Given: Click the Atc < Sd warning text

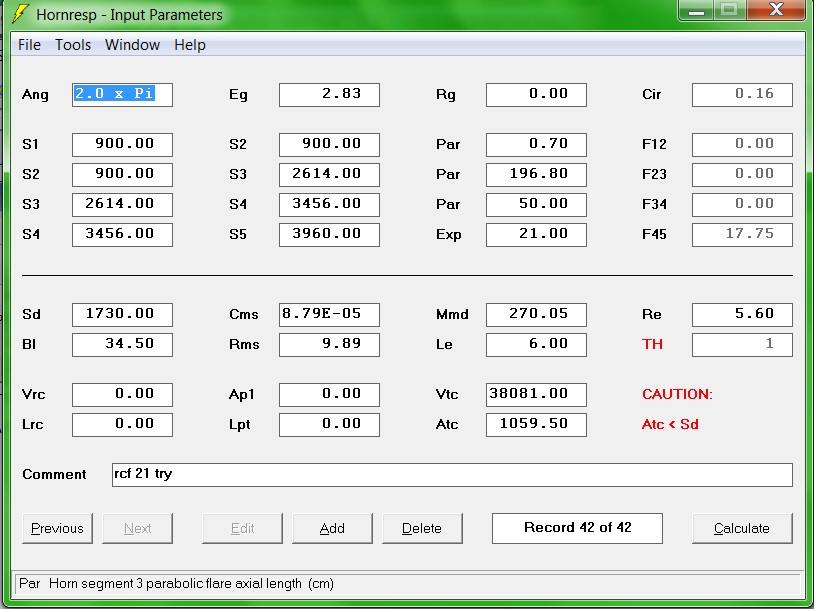Looking at the screenshot, I should [x=670, y=425].
